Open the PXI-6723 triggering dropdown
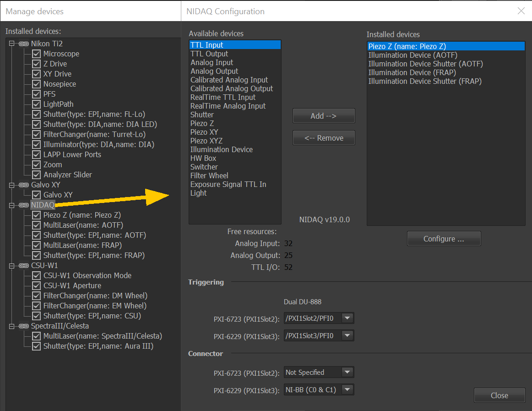532x411 pixels. [x=347, y=318]
